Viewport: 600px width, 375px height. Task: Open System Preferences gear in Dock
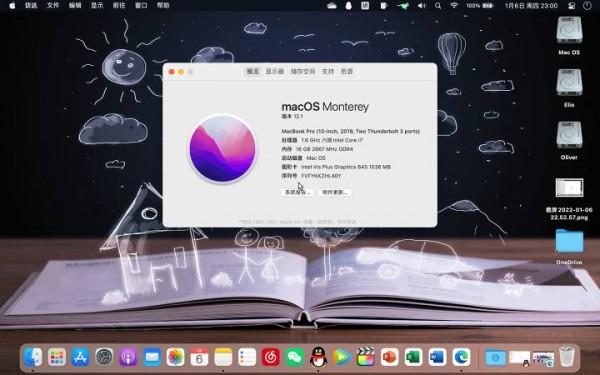(104, 357)
